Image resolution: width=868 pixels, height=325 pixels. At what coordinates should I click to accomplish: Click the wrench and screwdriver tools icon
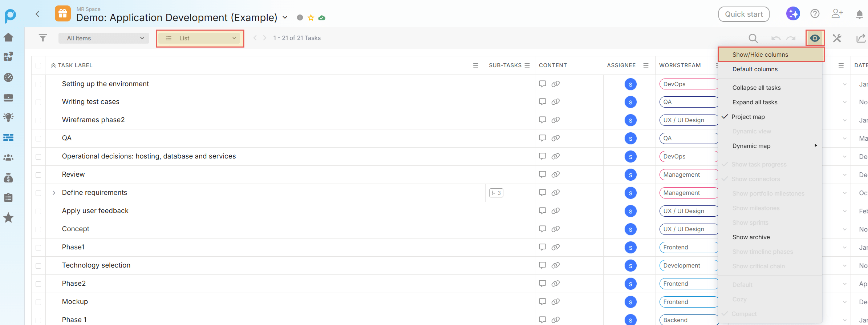pyautogui.click(x=837, y=38)
